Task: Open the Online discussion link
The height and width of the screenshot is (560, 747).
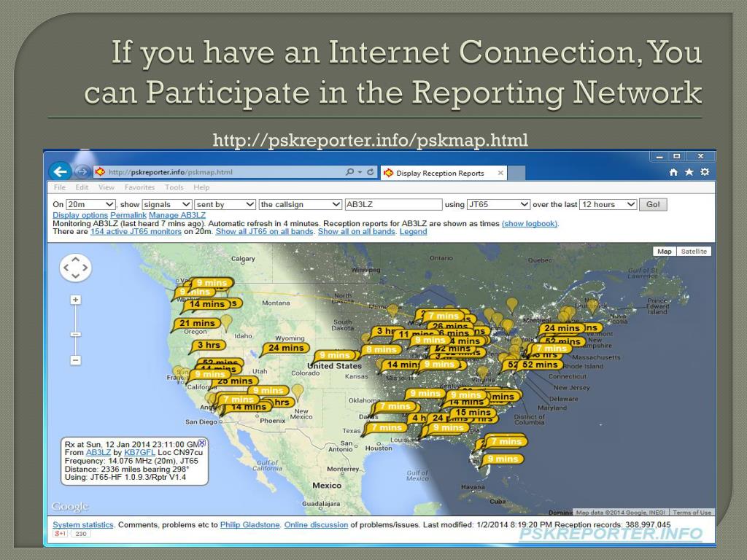Action: pyautogui.click(x=316, y=525)
